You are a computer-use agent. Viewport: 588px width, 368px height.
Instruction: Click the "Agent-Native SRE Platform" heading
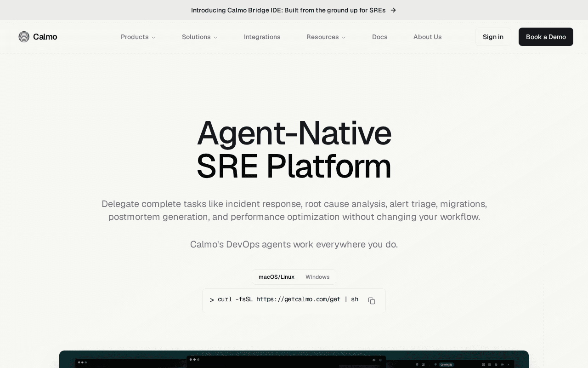pyautogui.click(x=294, y=149)
